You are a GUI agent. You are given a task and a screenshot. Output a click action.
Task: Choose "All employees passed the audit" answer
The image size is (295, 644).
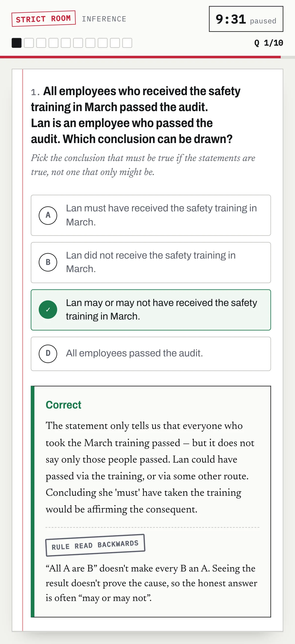pos(151,354)
